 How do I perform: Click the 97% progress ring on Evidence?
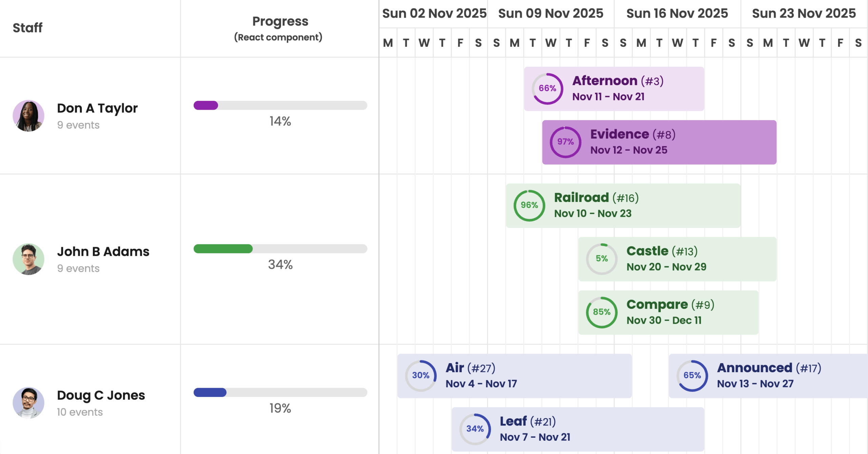click(x=565, y=142)
